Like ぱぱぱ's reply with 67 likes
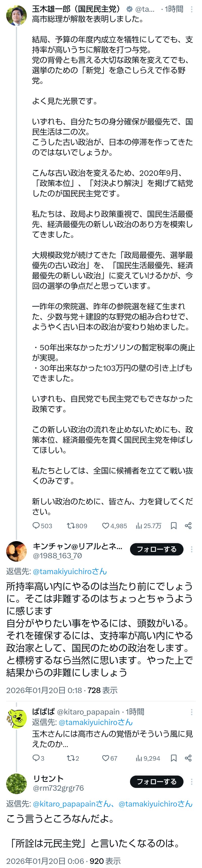 [x=106, y=758]
